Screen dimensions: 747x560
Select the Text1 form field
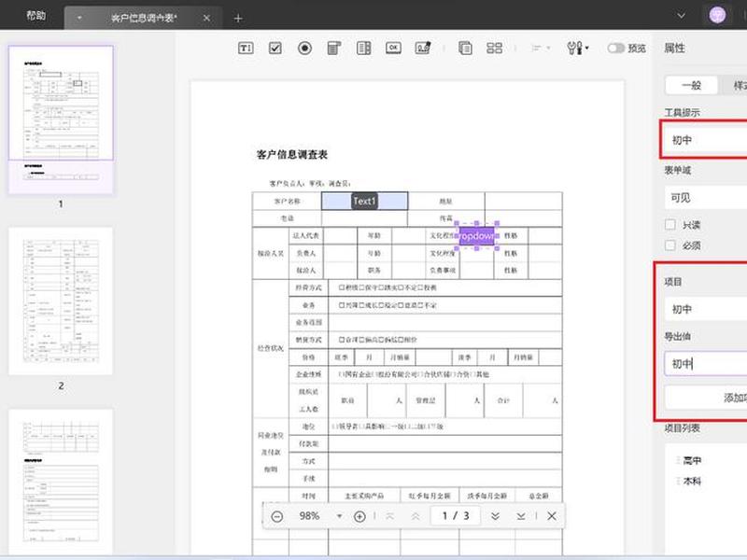pyautogui.click(x=364, y=201)
